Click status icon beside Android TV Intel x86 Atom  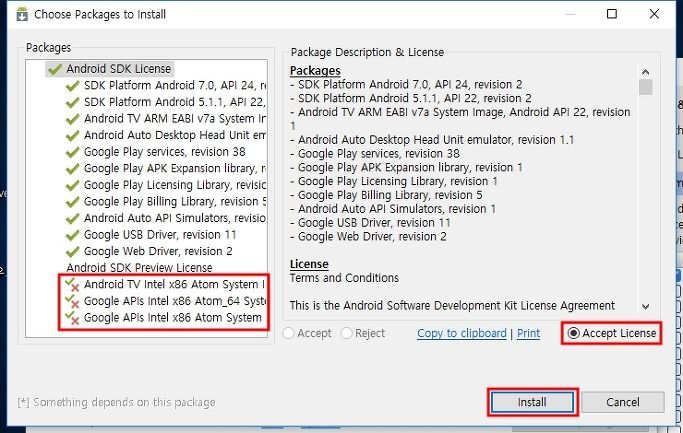(72, 285)
